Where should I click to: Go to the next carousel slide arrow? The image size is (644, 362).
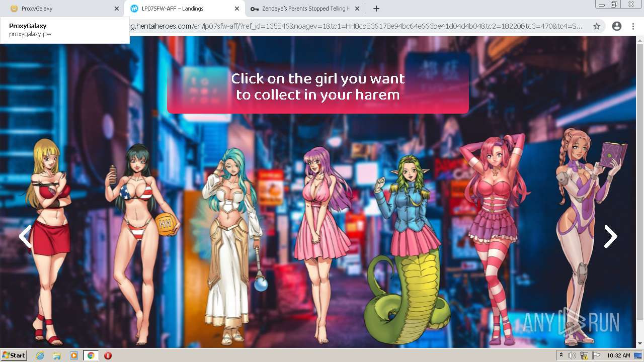(610, 236)
